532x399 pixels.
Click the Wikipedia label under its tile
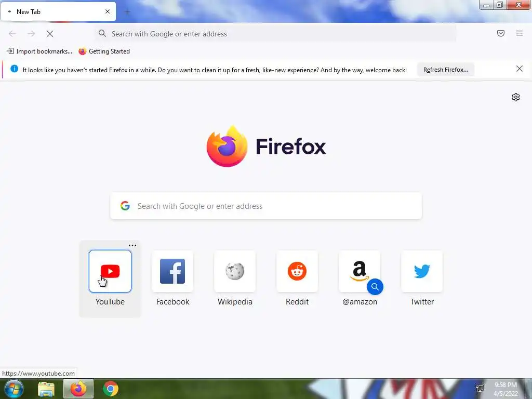click(235, 302)
